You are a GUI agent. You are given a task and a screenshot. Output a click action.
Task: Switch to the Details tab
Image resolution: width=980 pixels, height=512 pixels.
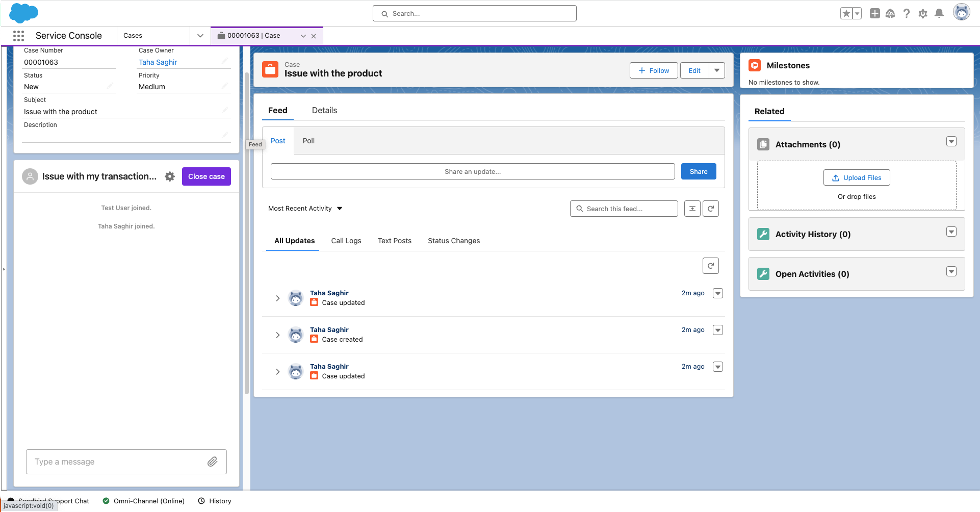point(324,110)
